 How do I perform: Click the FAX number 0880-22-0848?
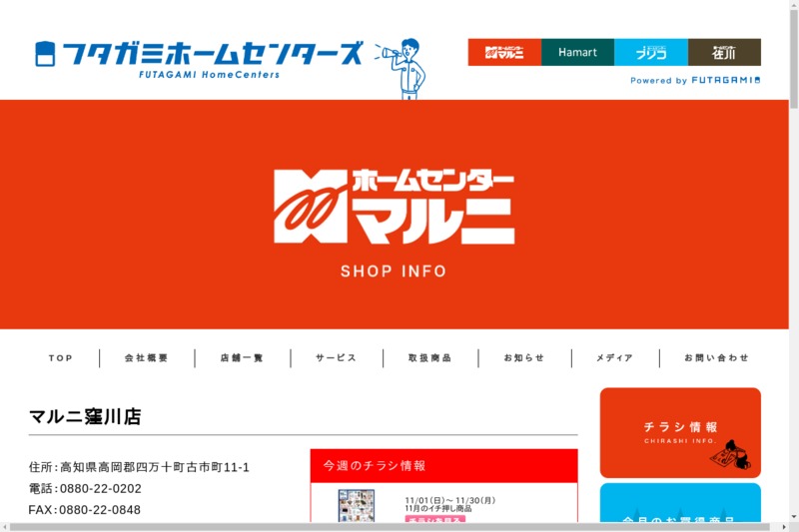pyautogui.click(x=100, y=510)
